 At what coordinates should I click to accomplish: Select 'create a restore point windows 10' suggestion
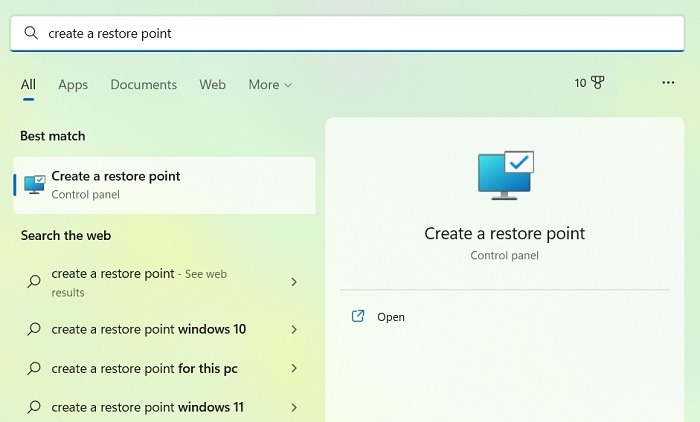(163, 330)
